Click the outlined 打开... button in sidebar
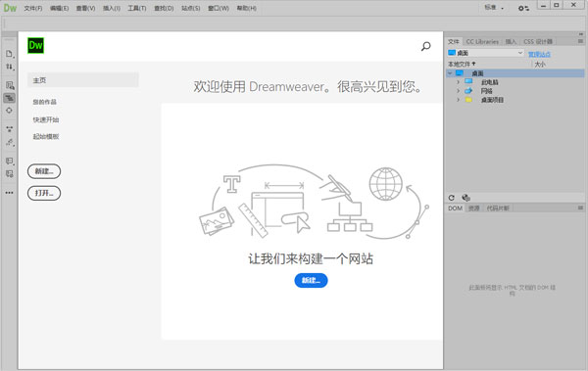 (x=44, y=193)
